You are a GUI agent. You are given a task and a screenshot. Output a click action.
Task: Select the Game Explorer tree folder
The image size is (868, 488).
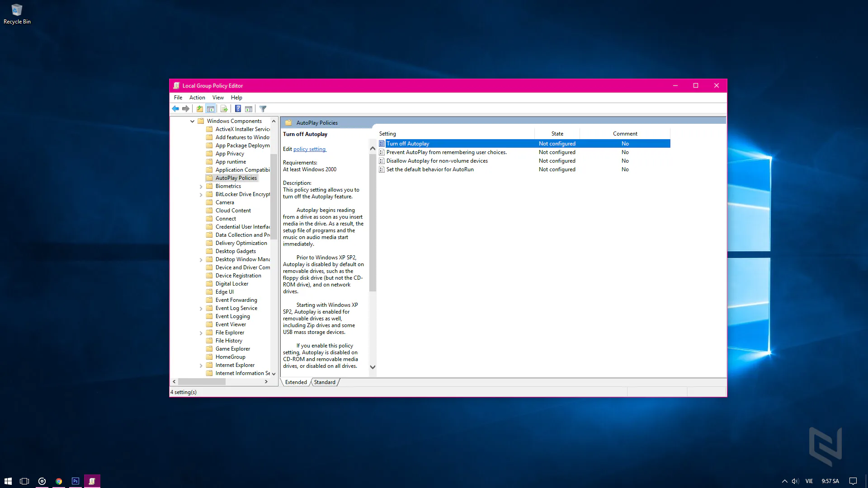(232, 349)
